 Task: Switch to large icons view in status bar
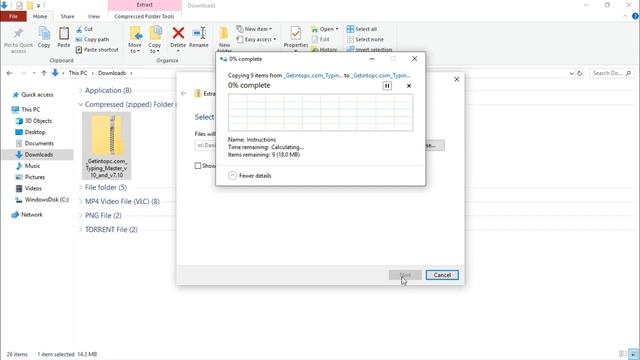point(633,354)
